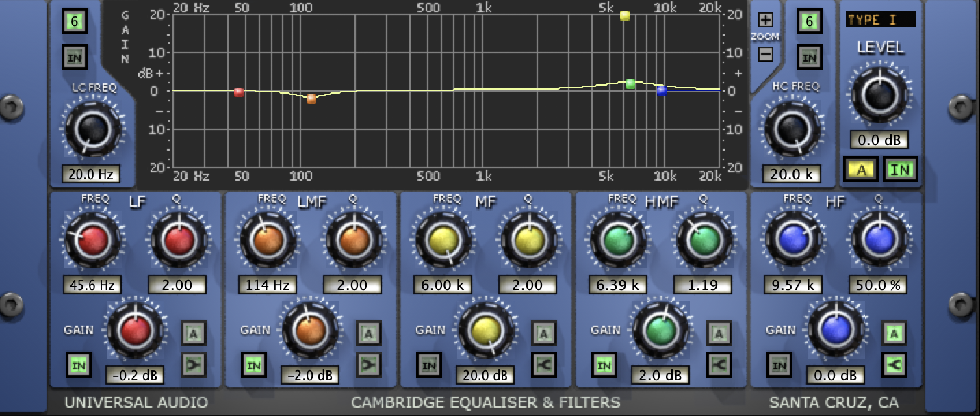The image size is (980, 416).
Task: Click the blue HF FREQ knob
Action: (x=794, y=239)
